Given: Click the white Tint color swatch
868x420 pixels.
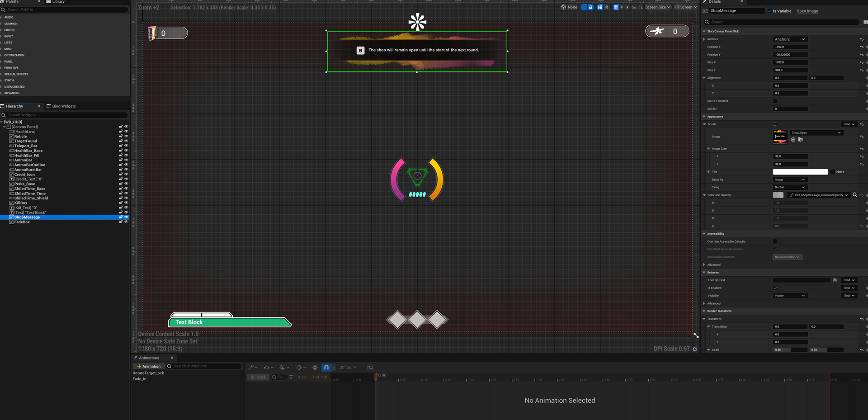Looking at the screenshot, I should [x=800, y=172].
